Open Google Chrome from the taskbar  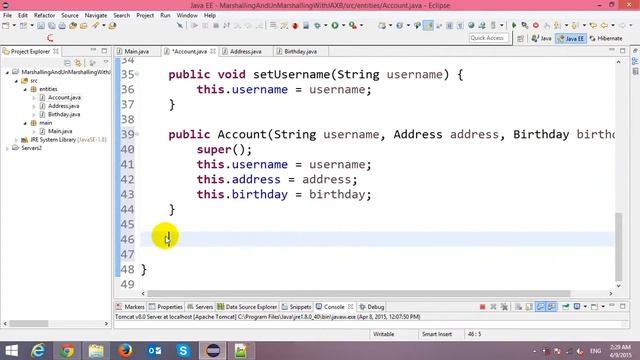click(67, 351)
